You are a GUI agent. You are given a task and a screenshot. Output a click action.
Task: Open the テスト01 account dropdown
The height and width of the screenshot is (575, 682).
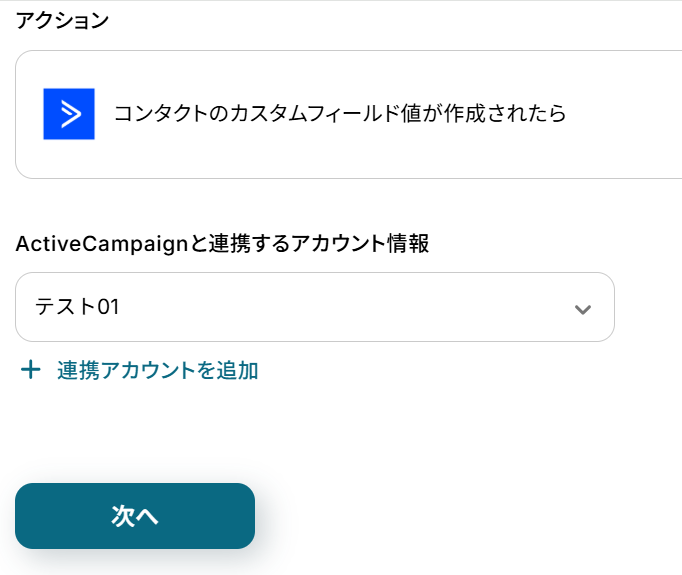314,307
